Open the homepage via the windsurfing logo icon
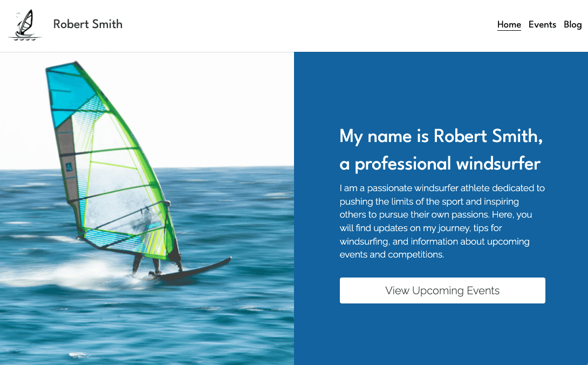Screen dimensions: 588x365 25,24
